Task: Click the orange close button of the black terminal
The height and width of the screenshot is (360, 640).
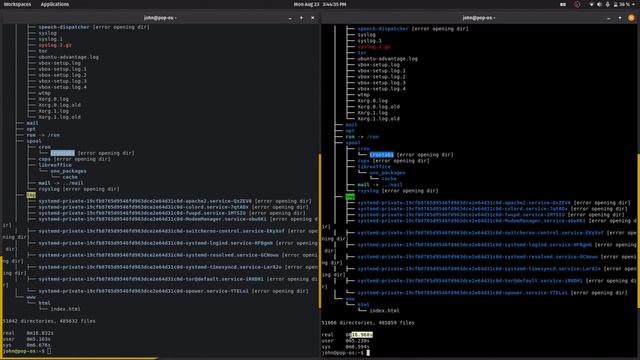Action: pyautogui.click(x=631, y=18)
